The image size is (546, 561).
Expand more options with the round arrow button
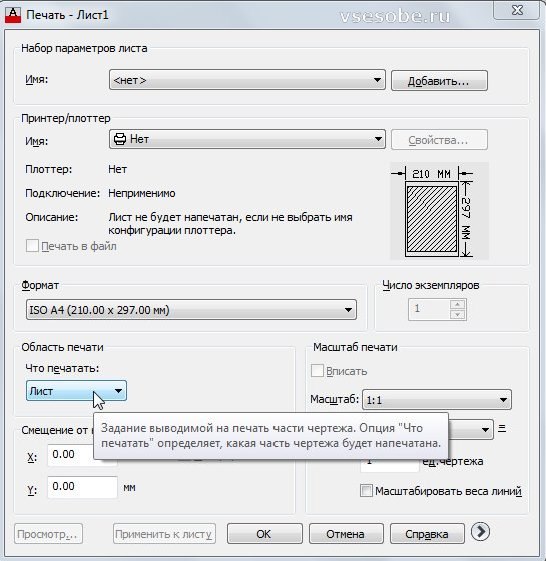(480, 532)
